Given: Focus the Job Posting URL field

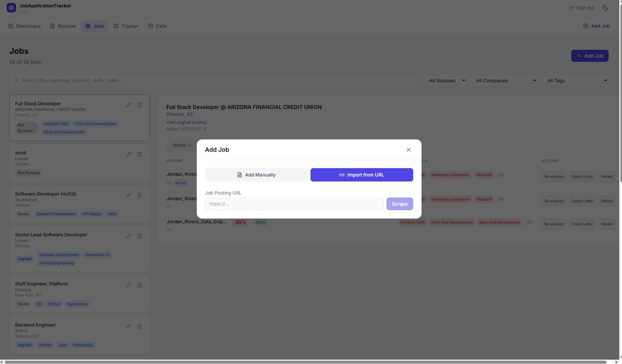Looking at the screenshot, I should (x=294, y=204).
